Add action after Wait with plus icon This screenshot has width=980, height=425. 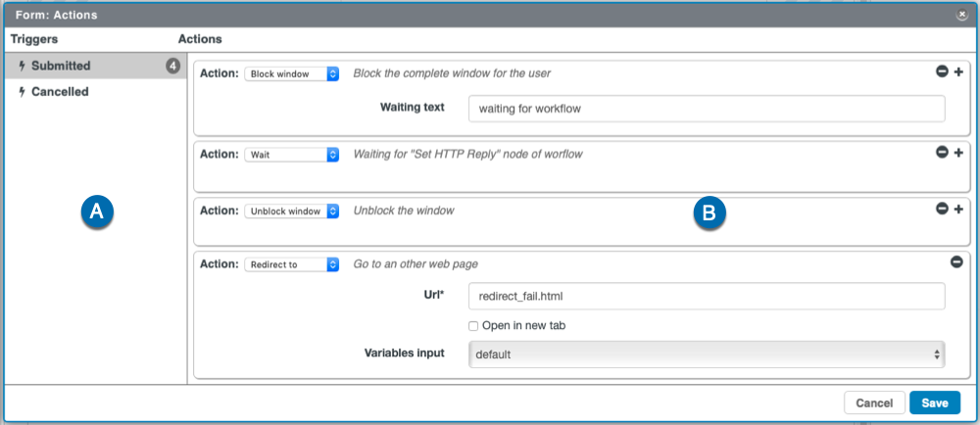(958, 152)
